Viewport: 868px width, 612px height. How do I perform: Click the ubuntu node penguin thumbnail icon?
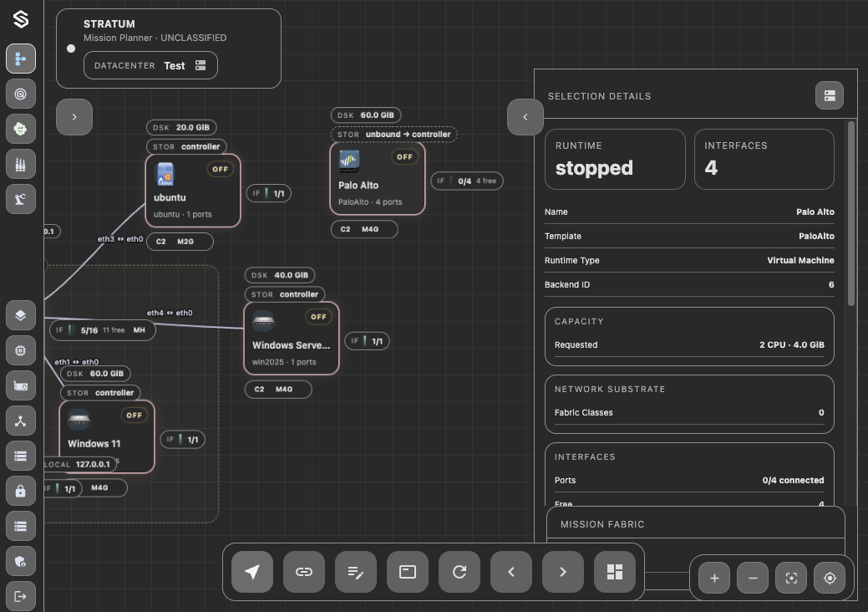click(x=165, y=174)
